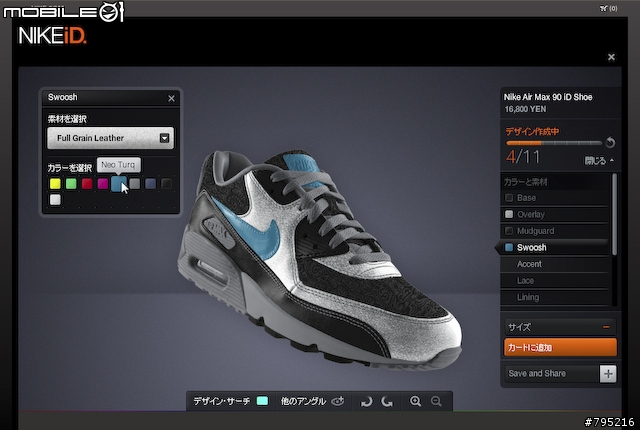The width and height of the screenshot is (640, 430).
Task: Zoom in on the shoe
Action: [416, 401]
